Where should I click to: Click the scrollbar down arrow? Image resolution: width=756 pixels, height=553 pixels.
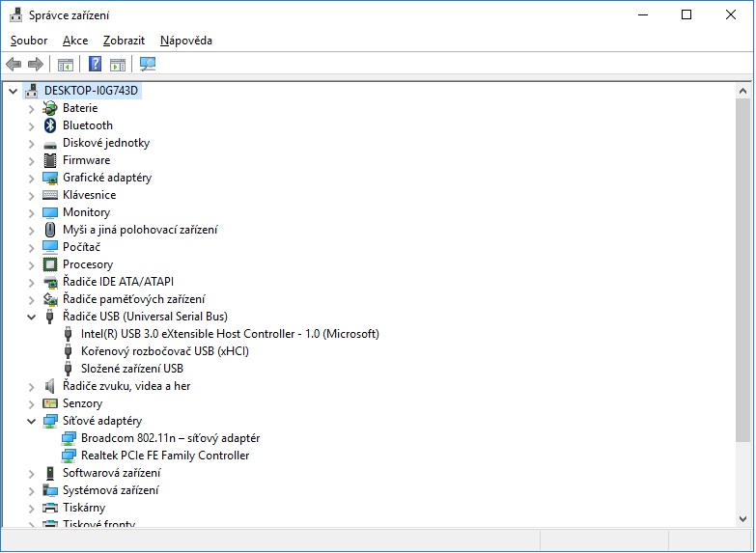click(x=743, y=519)
